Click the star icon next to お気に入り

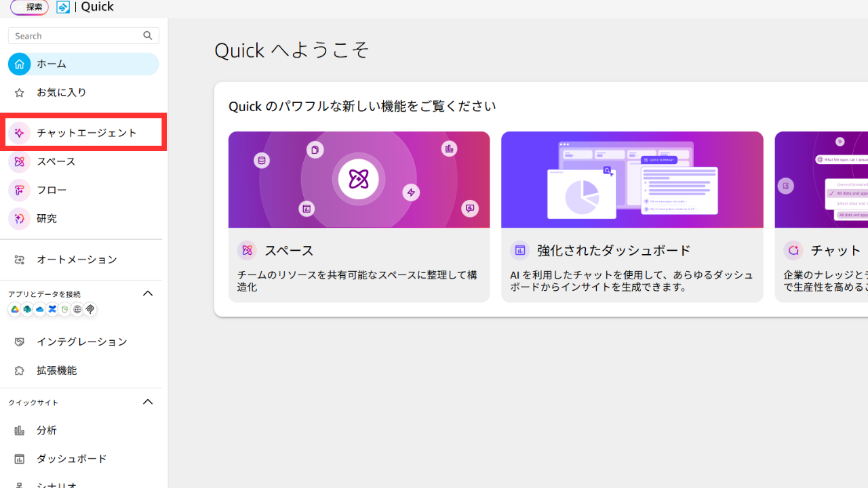click(x=19, y=93)
